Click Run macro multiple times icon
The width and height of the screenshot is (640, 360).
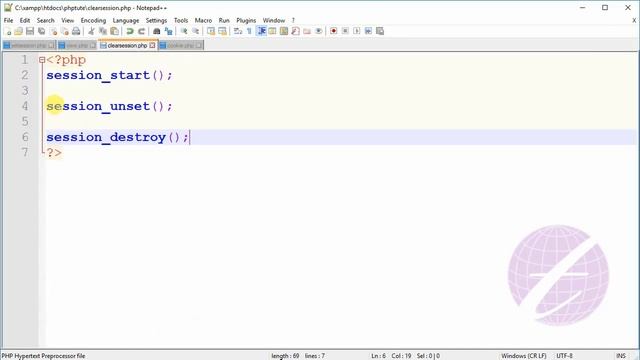368,31
